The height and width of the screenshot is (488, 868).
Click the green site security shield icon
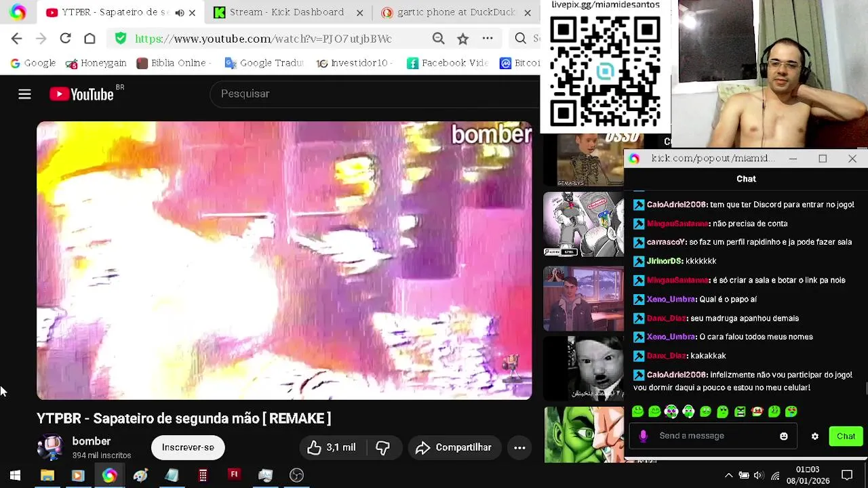pyautogui.click(x=121, y=39)
